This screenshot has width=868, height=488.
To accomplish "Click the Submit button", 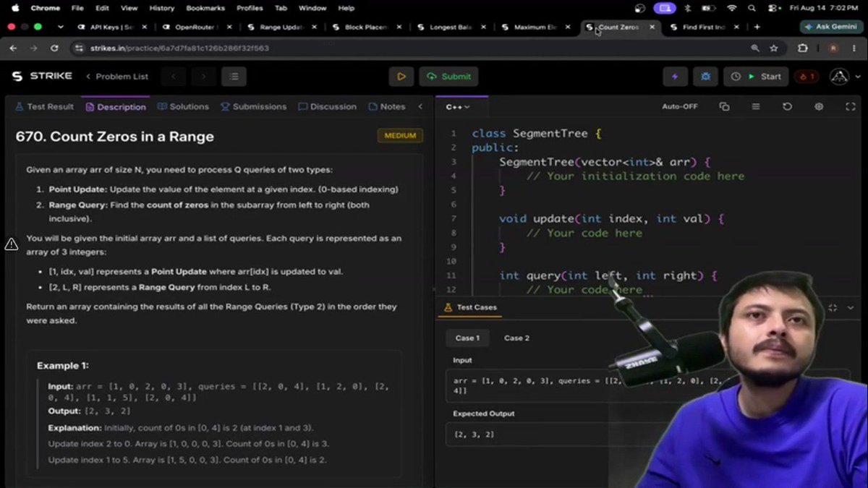I will [448, 77].
